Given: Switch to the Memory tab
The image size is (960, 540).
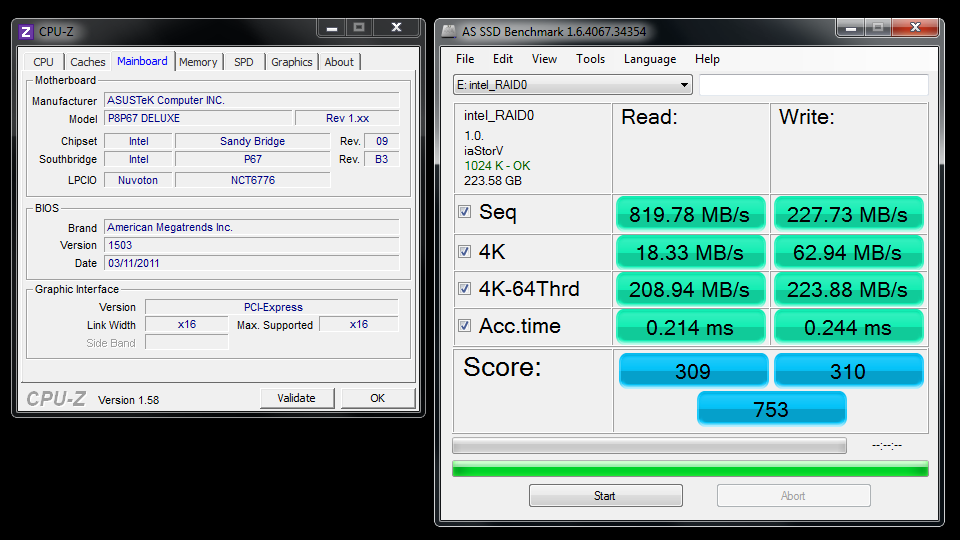Looking at the screenshot, I should pos(198,62).
